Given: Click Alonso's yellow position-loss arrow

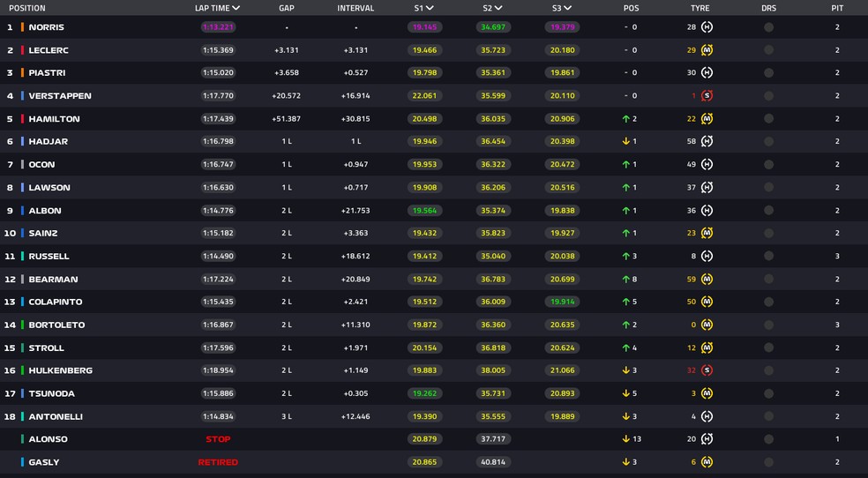Looking at the screenshot, I should pos(626,438).
